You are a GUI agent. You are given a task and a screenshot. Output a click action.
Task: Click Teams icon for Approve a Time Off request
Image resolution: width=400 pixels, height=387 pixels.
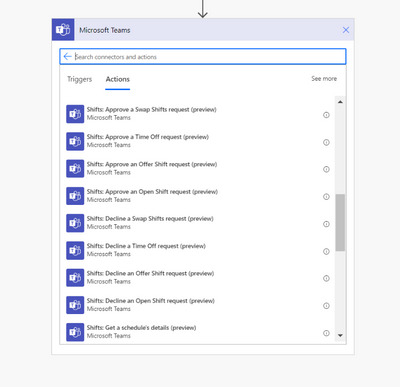pos(75,141)
